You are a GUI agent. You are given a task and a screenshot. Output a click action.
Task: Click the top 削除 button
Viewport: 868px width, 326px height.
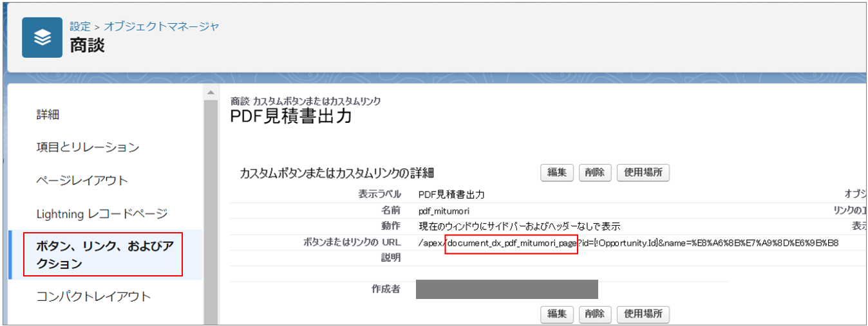pyautogui.click(x=595, y=172)
